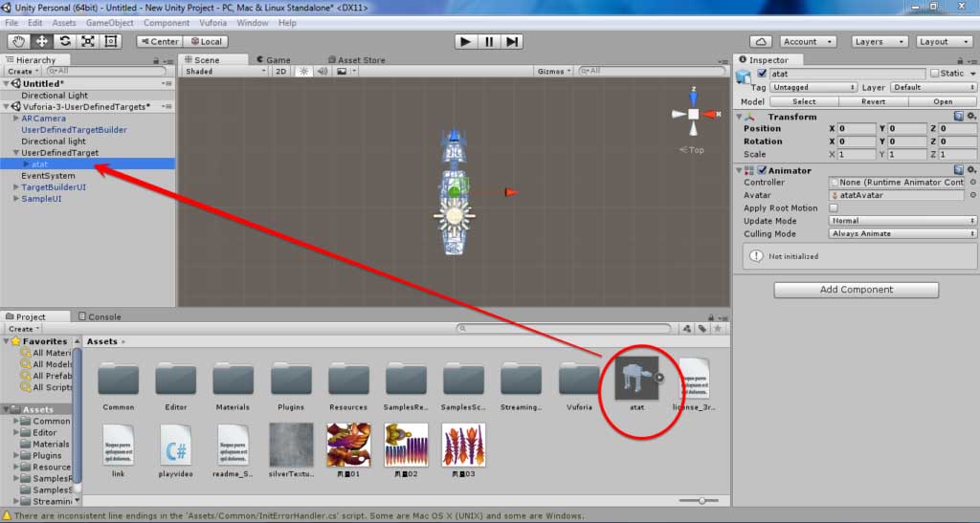Select the Rect transform tool
980x523 pixels.
click(111, 41)
